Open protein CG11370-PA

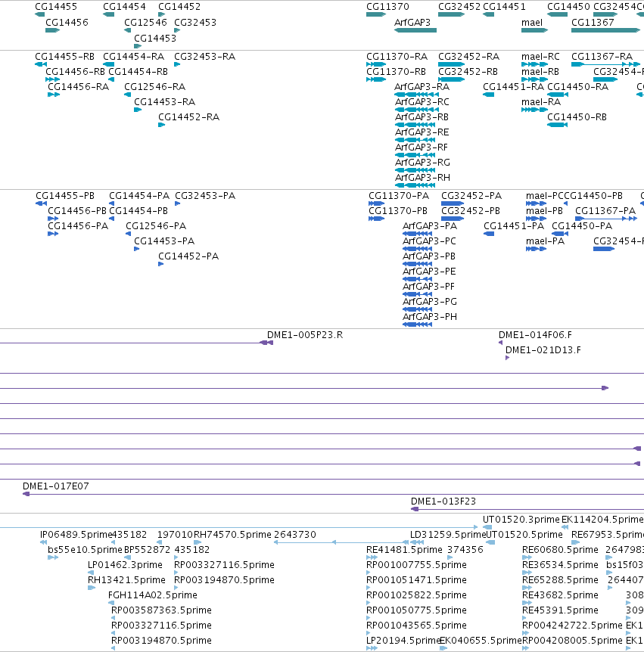377,203
